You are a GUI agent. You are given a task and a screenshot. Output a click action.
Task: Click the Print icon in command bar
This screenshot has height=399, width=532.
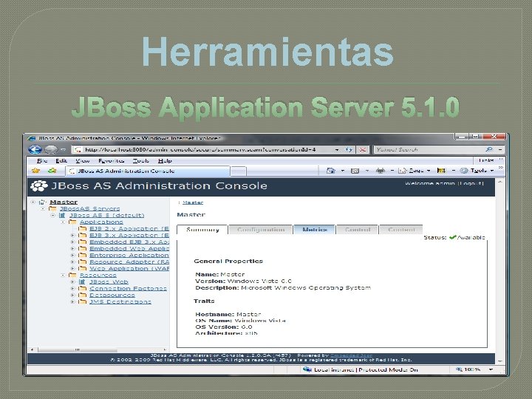tap(381, 171)
